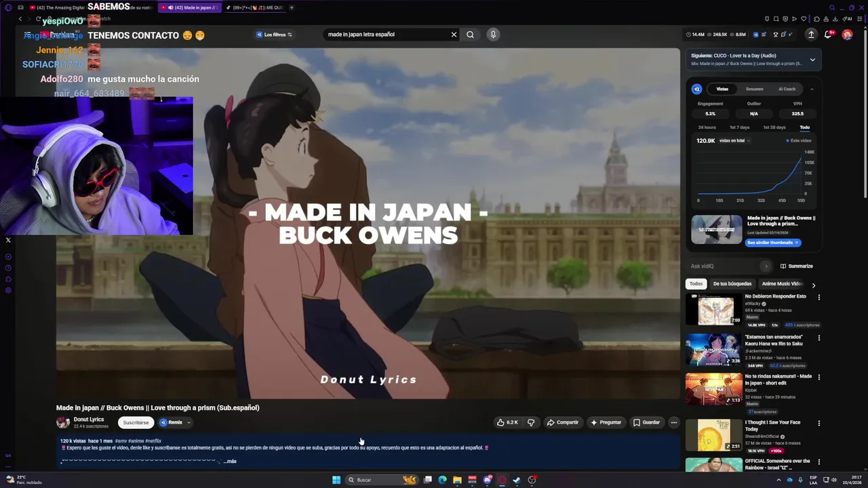Viewport: 868px width, 488px height.
Task: Click the browser heart bookmark icon
Action: coord(804,19)
